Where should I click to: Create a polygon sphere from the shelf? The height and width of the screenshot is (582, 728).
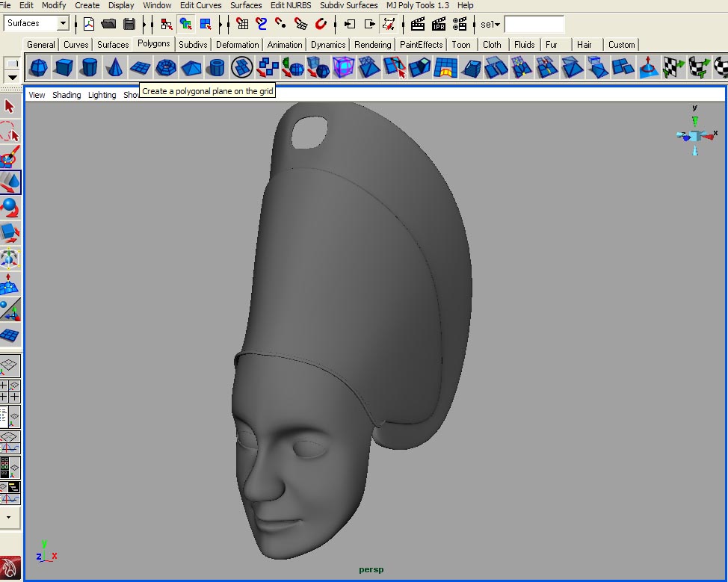(38, 67)
